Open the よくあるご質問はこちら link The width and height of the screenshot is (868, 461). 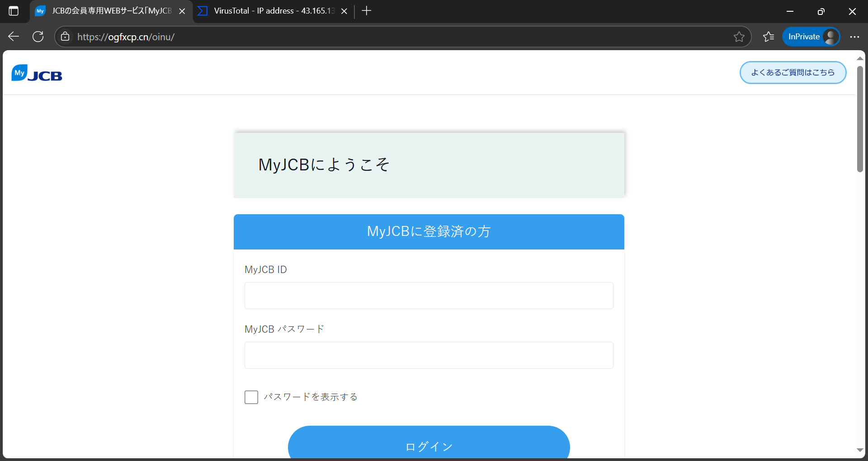pyautogui.click(x=793, y=72)
